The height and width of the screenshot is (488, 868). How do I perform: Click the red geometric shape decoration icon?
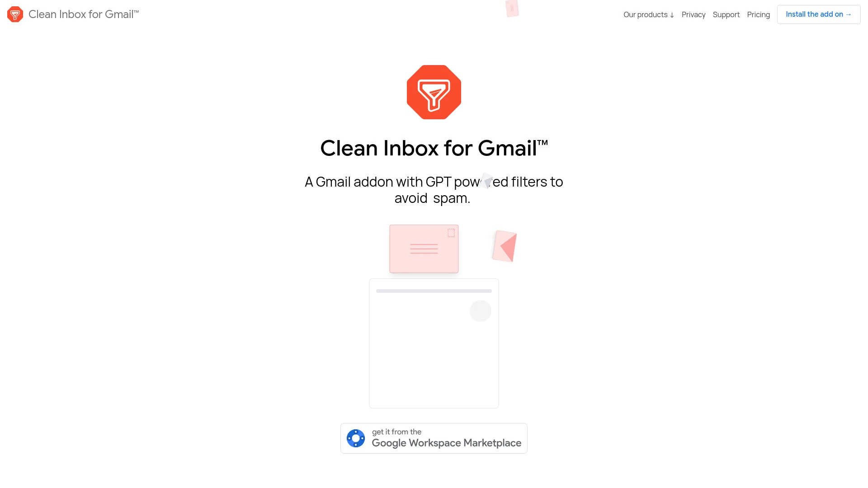(x=503, y=245)
